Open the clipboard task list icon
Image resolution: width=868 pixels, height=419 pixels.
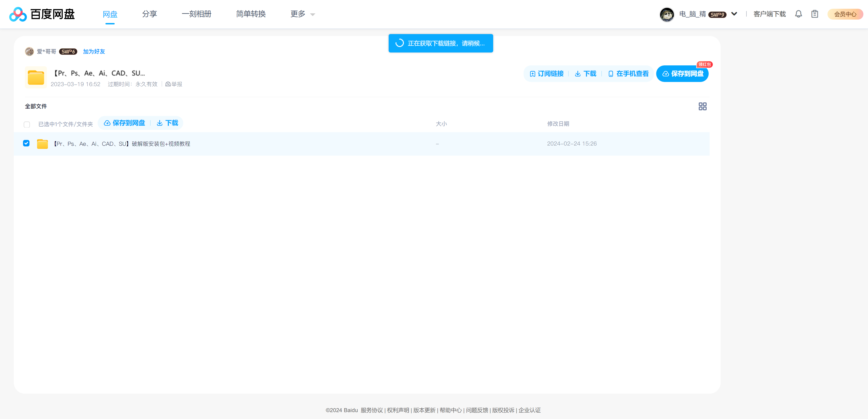coord(814,14)
